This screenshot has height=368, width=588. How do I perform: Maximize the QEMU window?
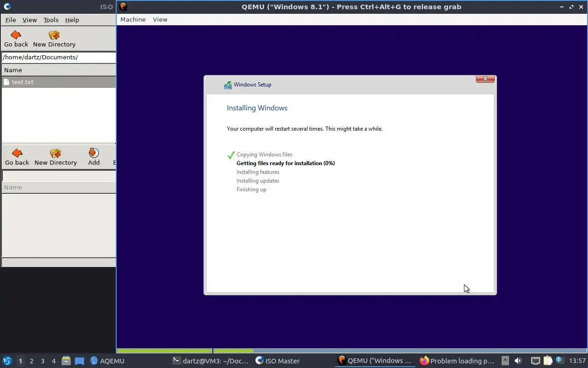[x=571, y=7]
